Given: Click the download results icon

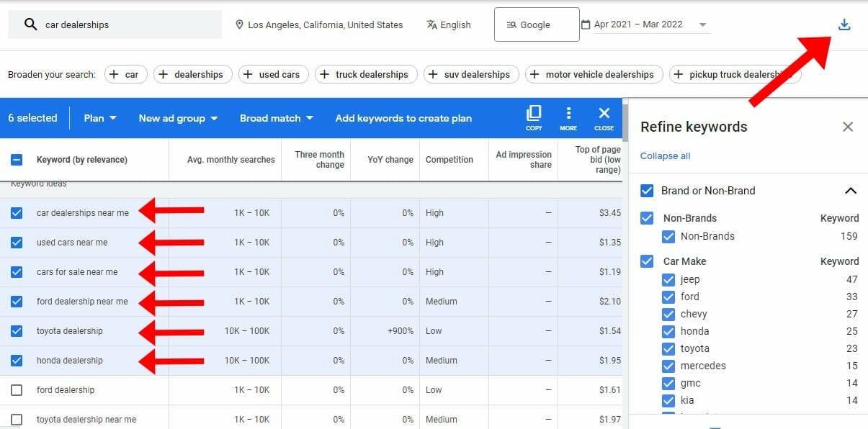Looking at the screenshot, I should (x=844, y=23).
